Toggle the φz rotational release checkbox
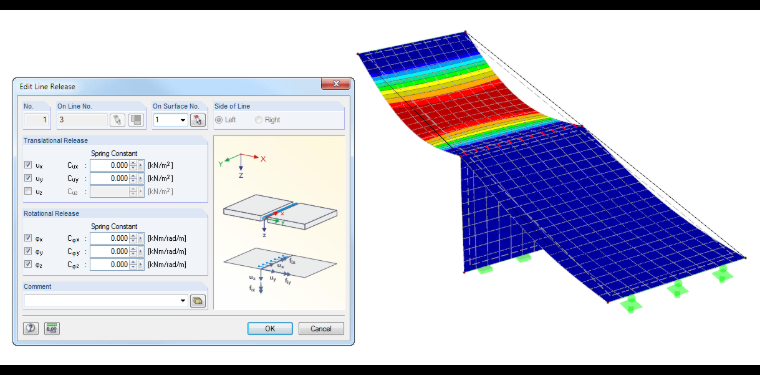760x375 pixels. [28, 265]
